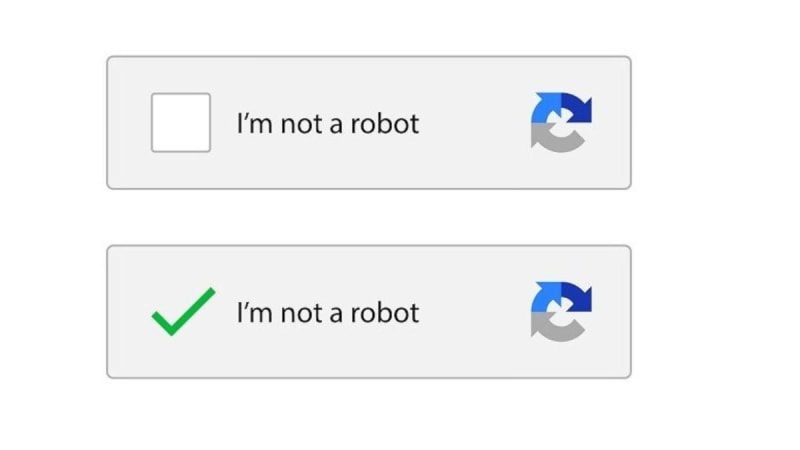
Task: Check the empty "I'm not a robot" checkbox
Action: tap(181, 123)
